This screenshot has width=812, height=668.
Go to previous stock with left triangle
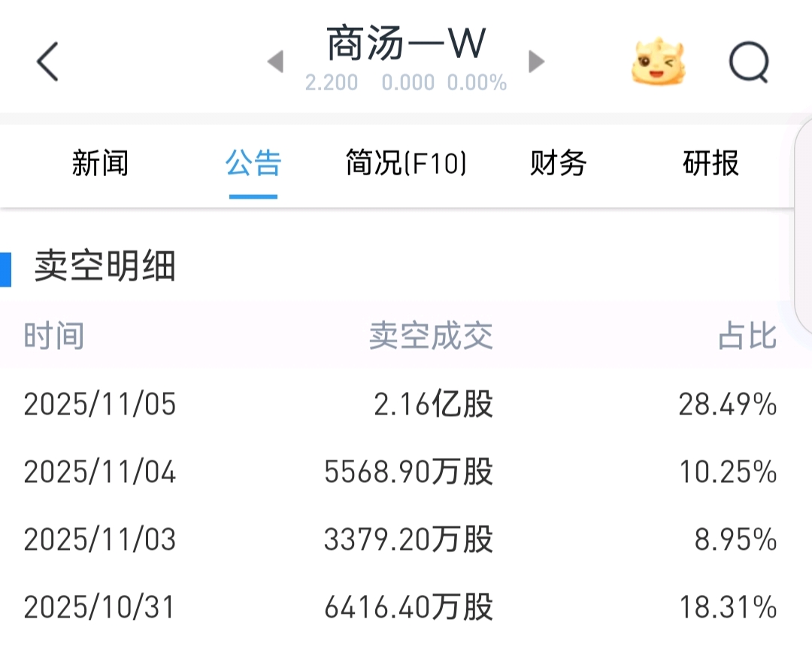pos(275,62)
